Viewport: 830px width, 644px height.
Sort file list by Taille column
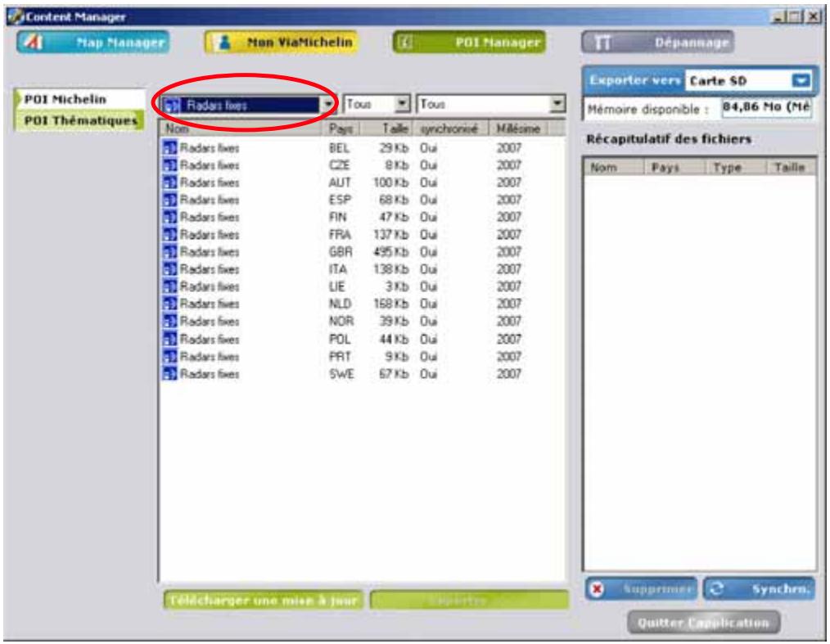click(x=387, y=128)
